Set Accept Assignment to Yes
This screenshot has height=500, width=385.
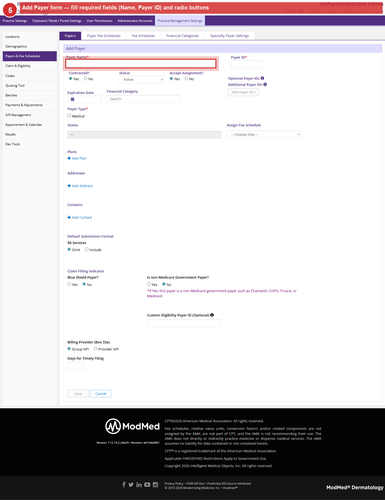coord(171,79)
